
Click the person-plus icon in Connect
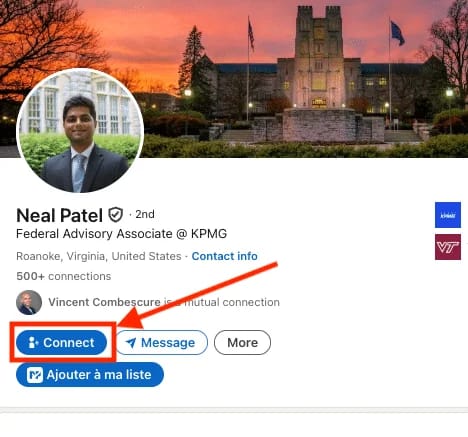(x=33, y=342)
